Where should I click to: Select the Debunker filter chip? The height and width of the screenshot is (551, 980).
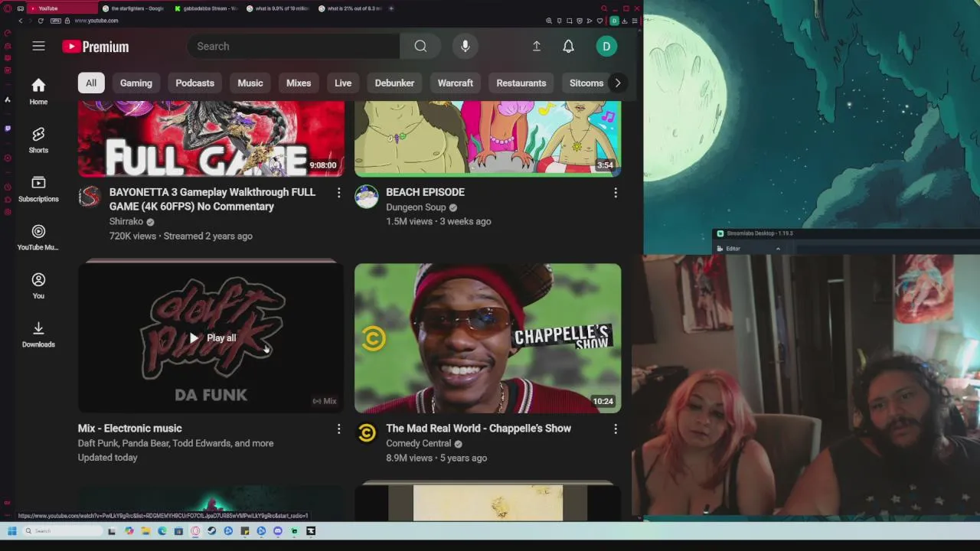394,83
